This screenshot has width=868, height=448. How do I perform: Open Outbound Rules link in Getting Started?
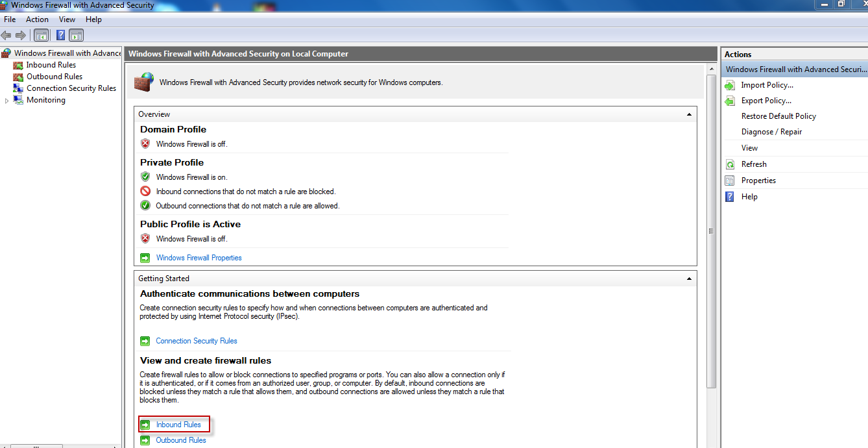click(x=181, y=440)
